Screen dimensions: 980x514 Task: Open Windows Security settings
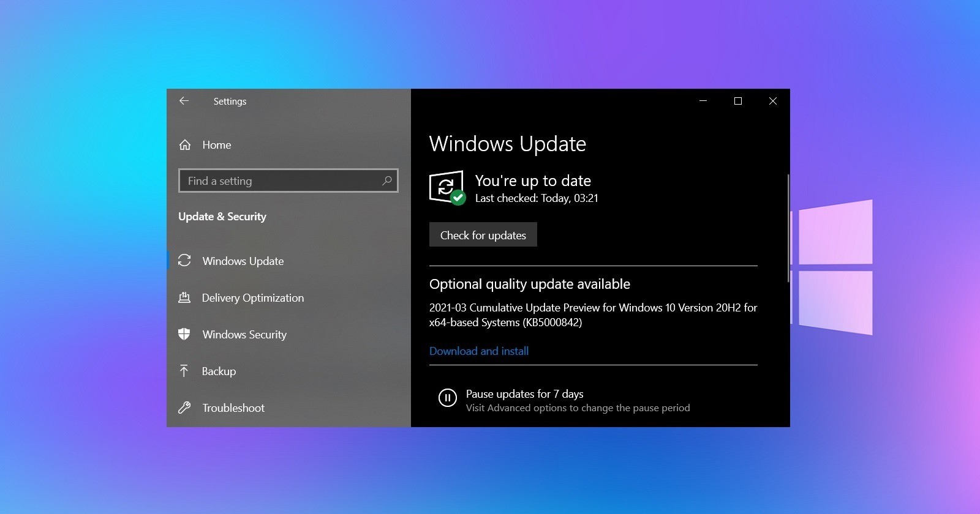[244, 334]
